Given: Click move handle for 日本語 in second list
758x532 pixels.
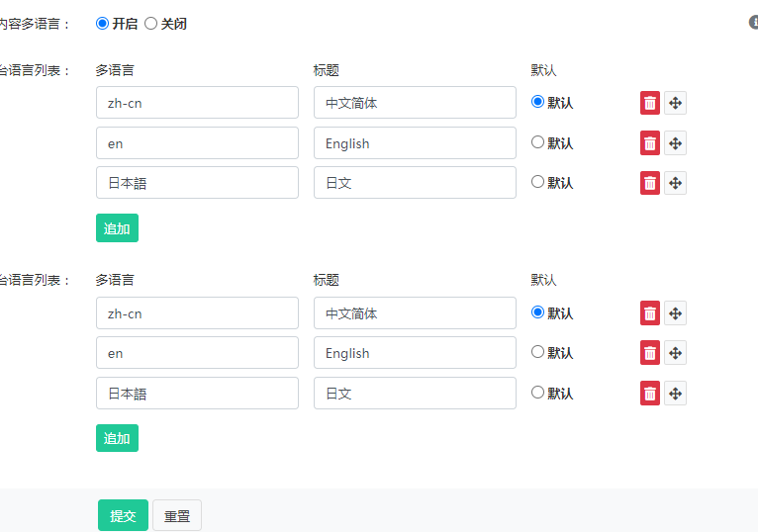Looking at the screenshot, I should pos(675,394).
